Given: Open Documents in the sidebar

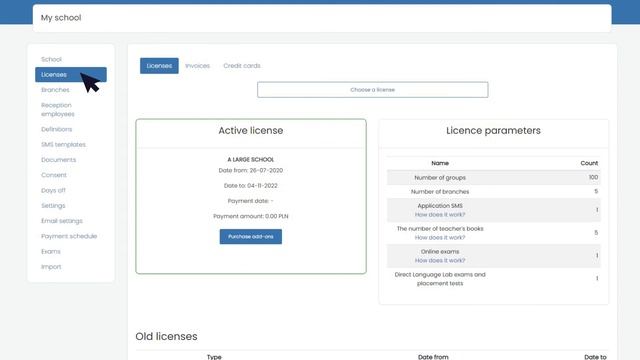Looking at the screenshot, I should pos(58,160).
